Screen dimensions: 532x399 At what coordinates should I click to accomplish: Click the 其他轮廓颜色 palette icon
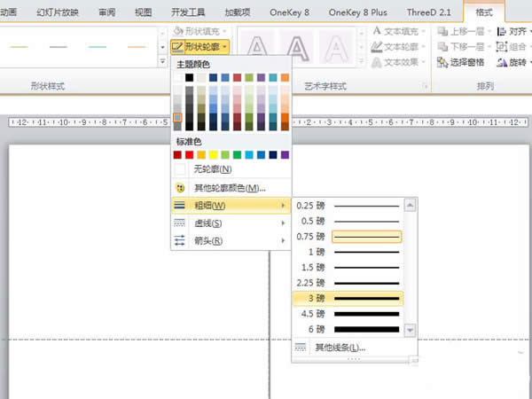180,188
